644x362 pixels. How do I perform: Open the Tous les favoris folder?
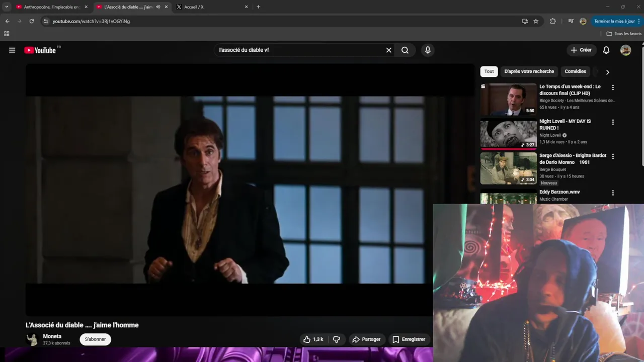pyautogui.click(x=624, y=34)
